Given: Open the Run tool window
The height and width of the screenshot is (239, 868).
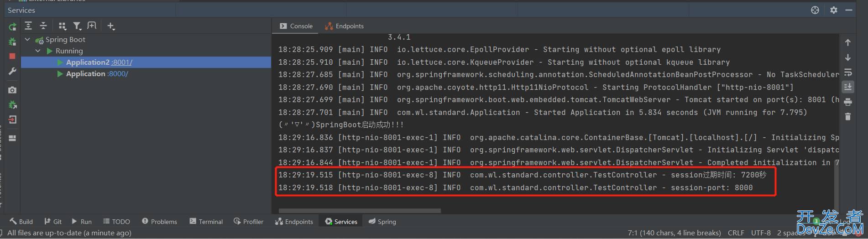Looking at the screenshot, I should [82, 222].
